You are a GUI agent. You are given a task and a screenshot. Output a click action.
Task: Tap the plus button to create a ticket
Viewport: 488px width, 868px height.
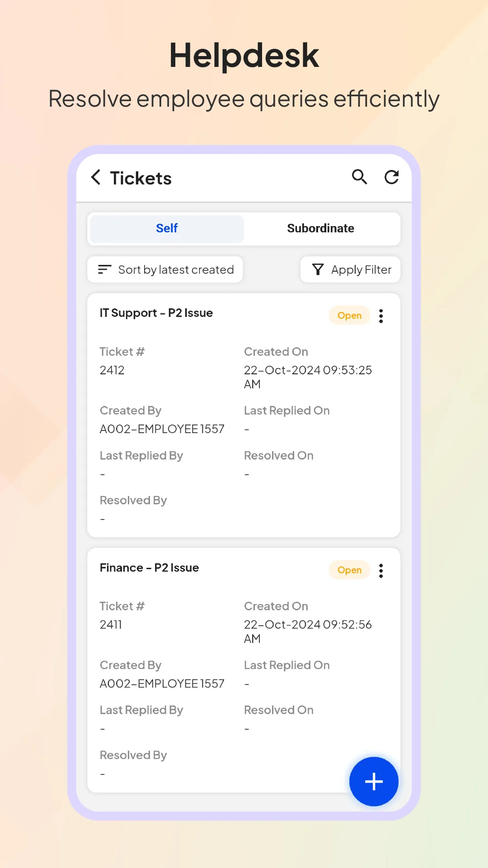(x=373, y=782)
